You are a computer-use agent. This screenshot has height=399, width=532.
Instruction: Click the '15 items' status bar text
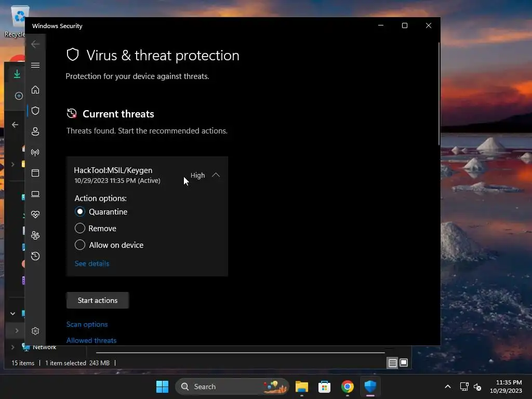click(x=23, y=363)
